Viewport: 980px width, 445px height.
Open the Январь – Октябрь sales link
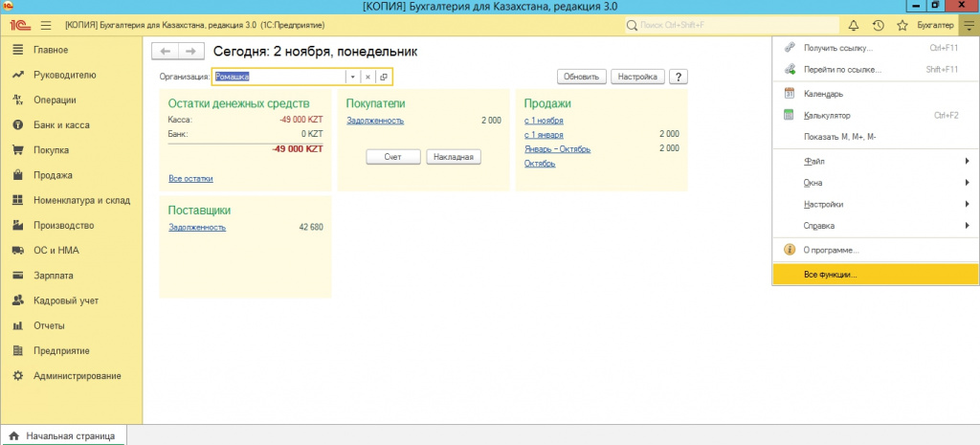[558, 148]
